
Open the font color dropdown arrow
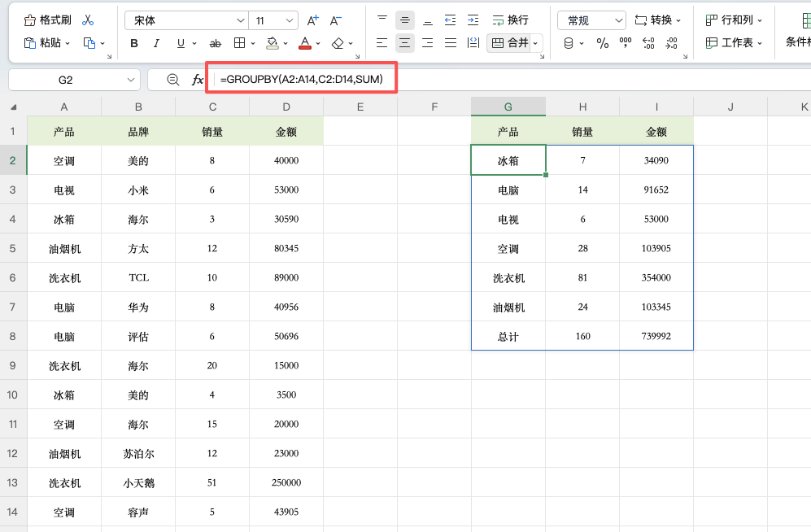(x=318, y=43)
